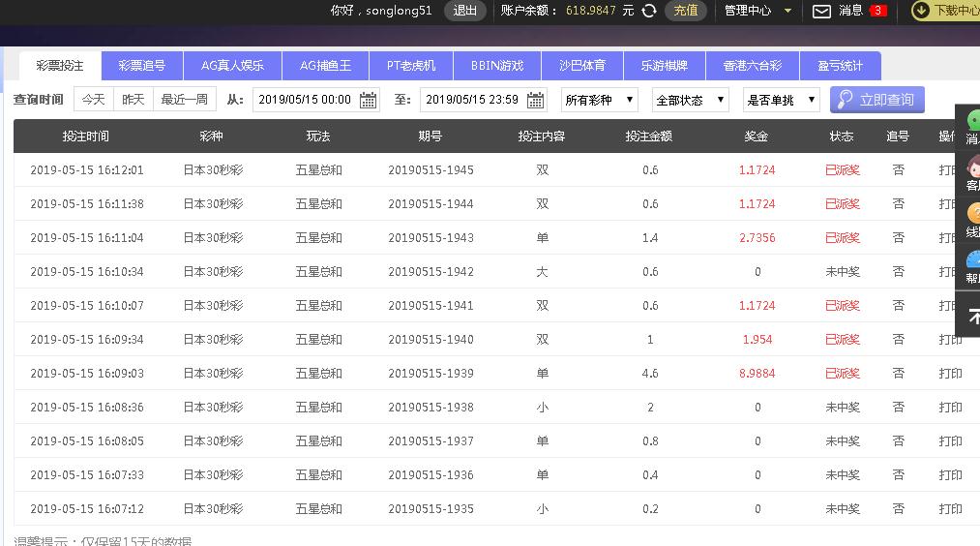Open the messages envelope icon
980x546 pixels.
pyautogui.click(x=821, y=11)
